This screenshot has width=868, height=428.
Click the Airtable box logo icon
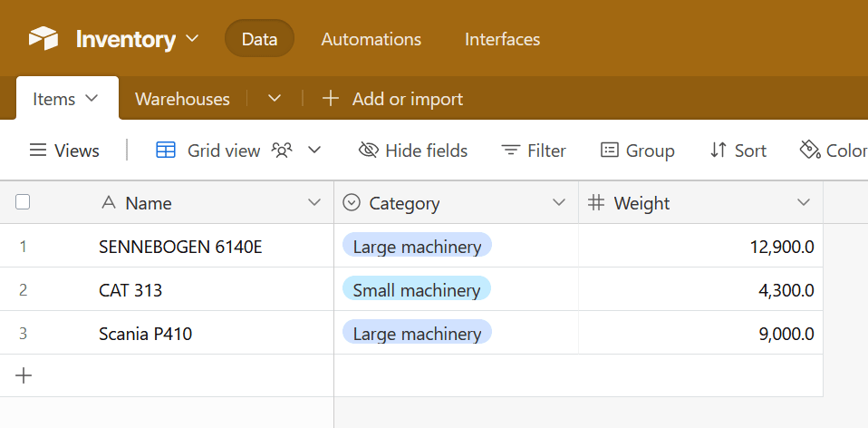coord(43,39)
